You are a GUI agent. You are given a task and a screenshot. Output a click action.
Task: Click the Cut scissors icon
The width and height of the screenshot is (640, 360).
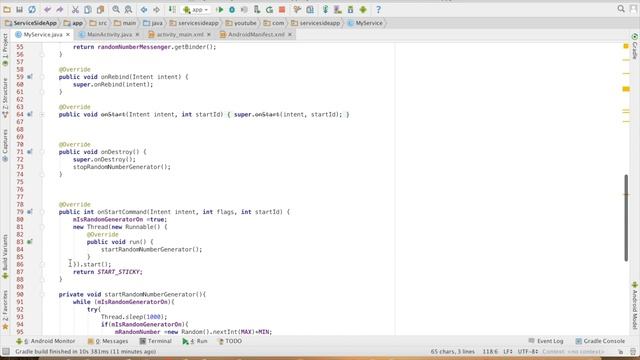click(76, 9)
